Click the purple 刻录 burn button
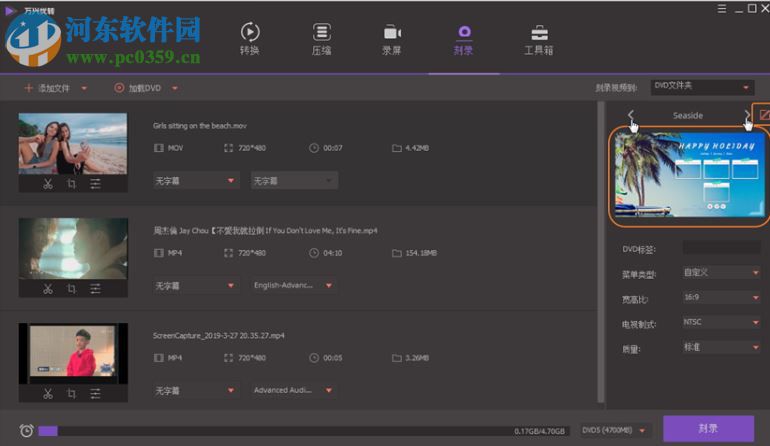This screenshot has height=446, width=770. (x=708, y=429)
